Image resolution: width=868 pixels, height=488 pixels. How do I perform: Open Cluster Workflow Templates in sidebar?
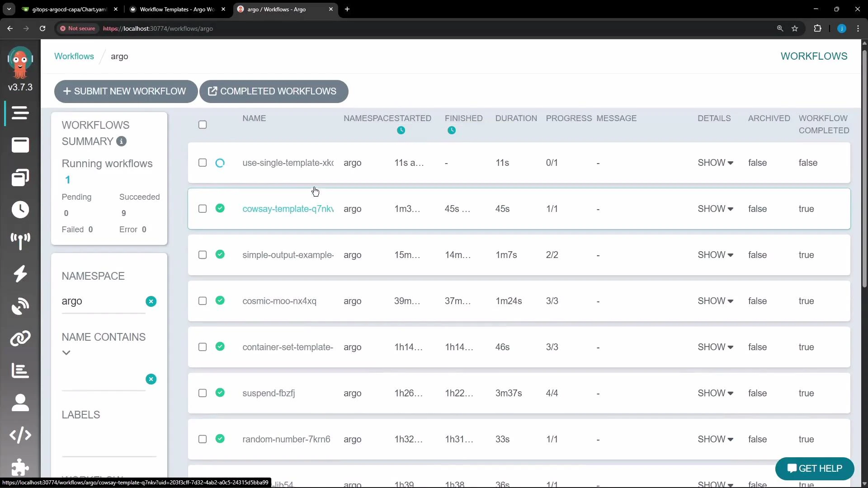tap(20, 178)
